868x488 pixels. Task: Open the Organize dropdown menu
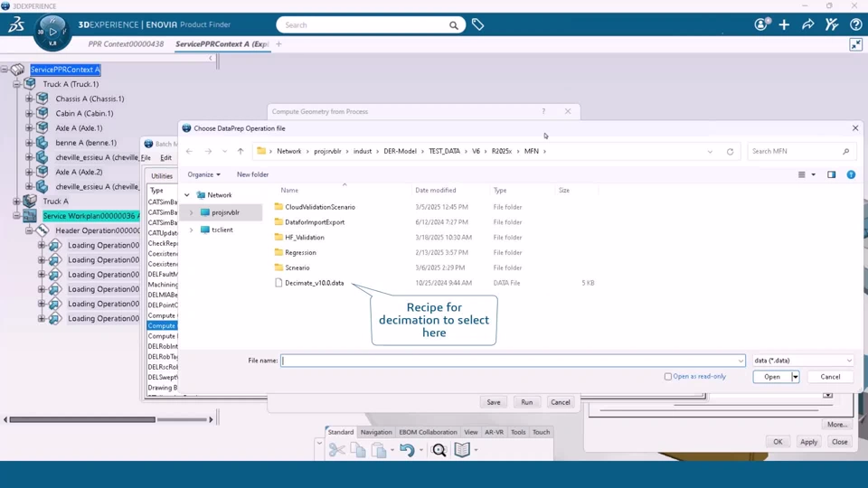coord(203,174)
